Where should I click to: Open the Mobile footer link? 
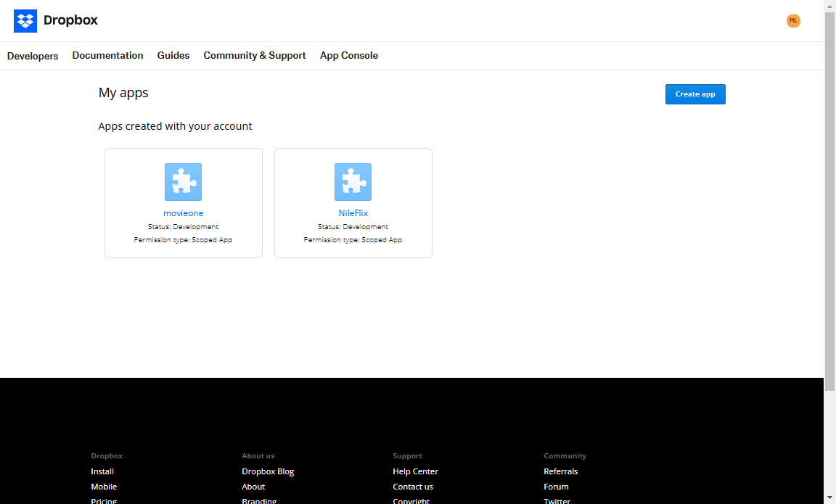pyautogui.click(x=104, y=487)
